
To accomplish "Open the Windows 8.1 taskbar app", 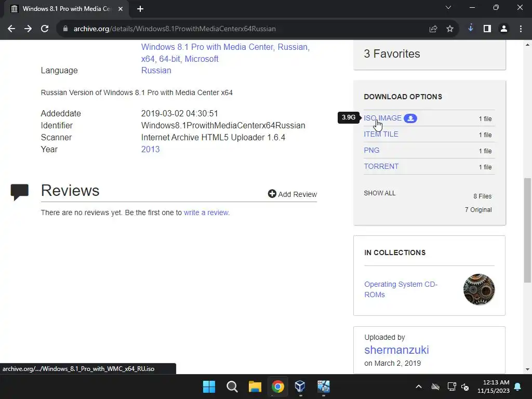I will [323, 387].
